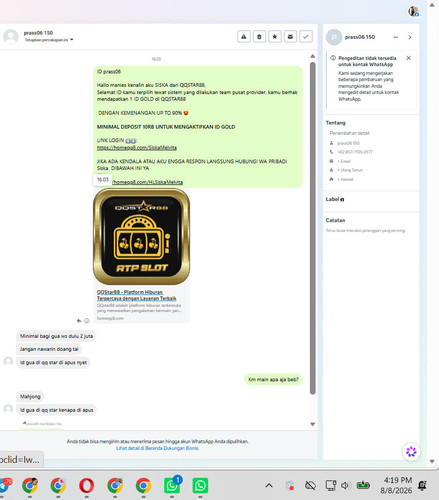This screenshot has width=439, height=500.
Task: Click into the Catatan notes field
Action: [365, 231]
